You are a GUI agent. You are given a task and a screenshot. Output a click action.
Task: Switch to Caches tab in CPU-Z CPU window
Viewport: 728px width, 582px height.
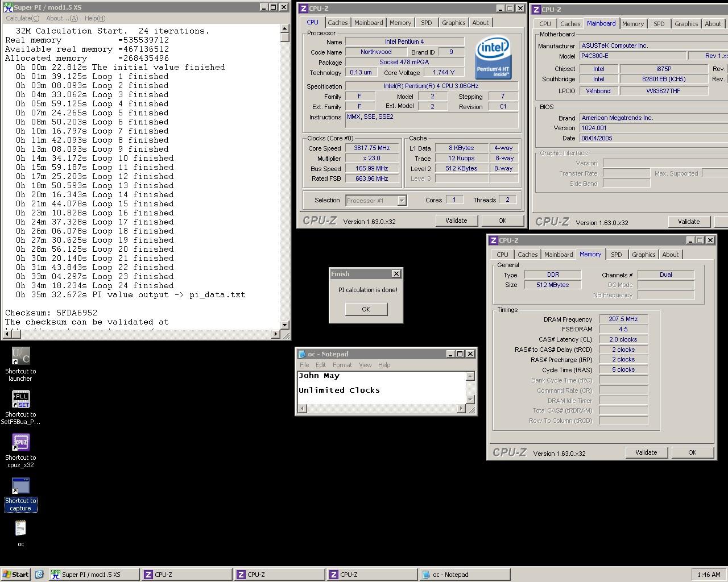point(337,23)
